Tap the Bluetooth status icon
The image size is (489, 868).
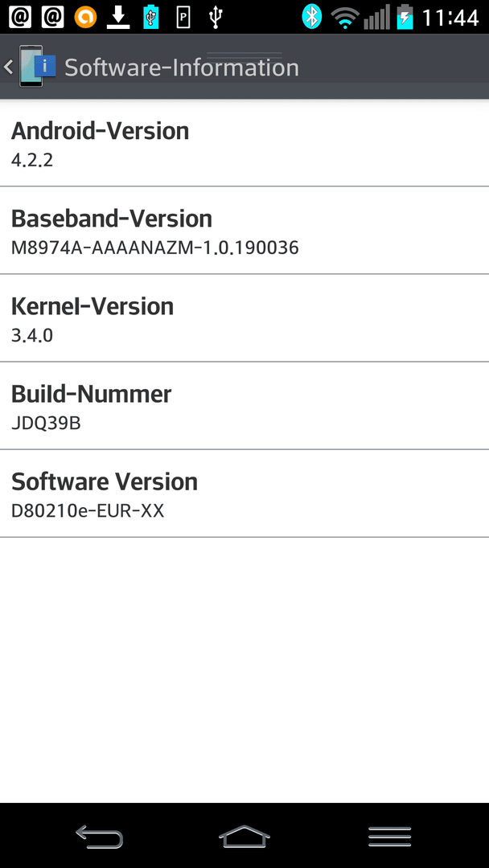tap(312, 17)
